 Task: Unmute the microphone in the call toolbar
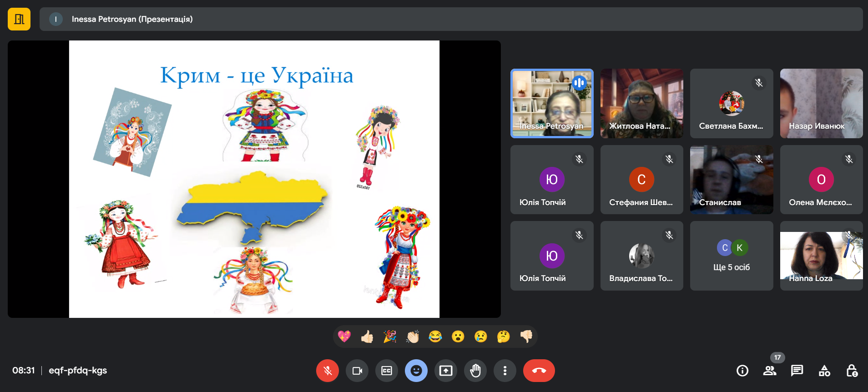click(327, 371)
